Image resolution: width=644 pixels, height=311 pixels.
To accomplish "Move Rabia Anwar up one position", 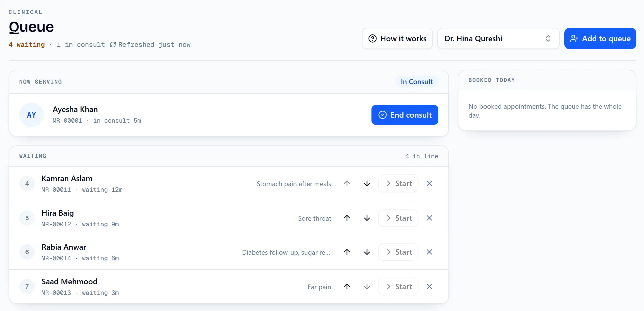I will coord(347,252).
